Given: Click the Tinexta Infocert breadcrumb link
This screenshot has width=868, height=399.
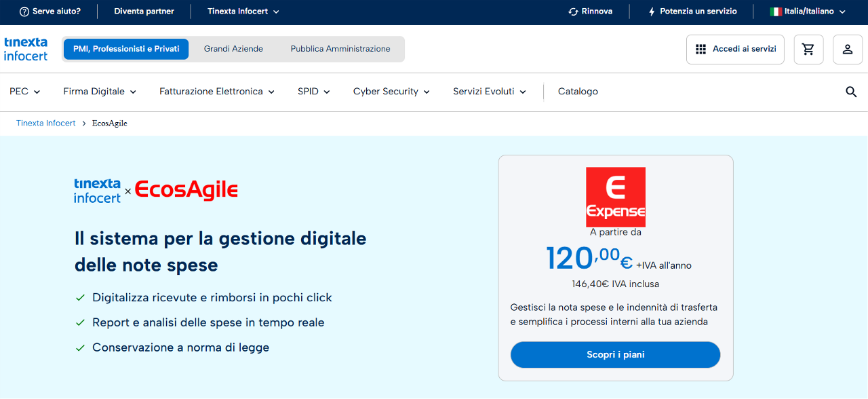Looking at the screenshot, I should pos(46,123).
